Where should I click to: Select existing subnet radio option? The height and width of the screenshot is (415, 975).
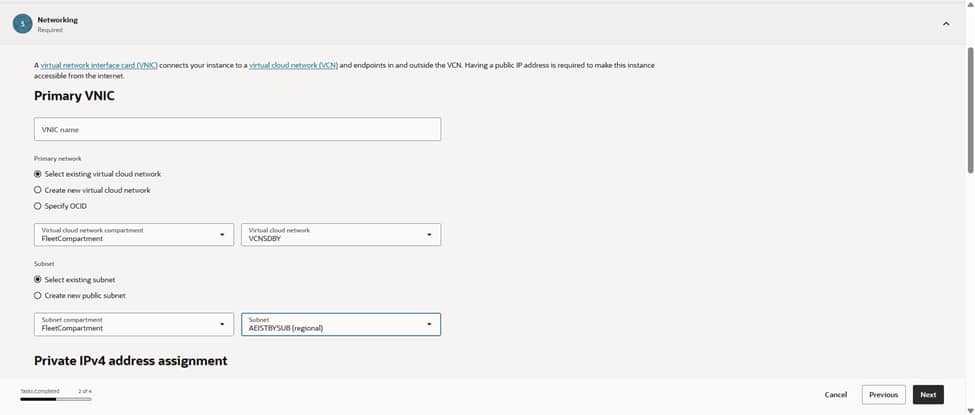click(38, 280)
